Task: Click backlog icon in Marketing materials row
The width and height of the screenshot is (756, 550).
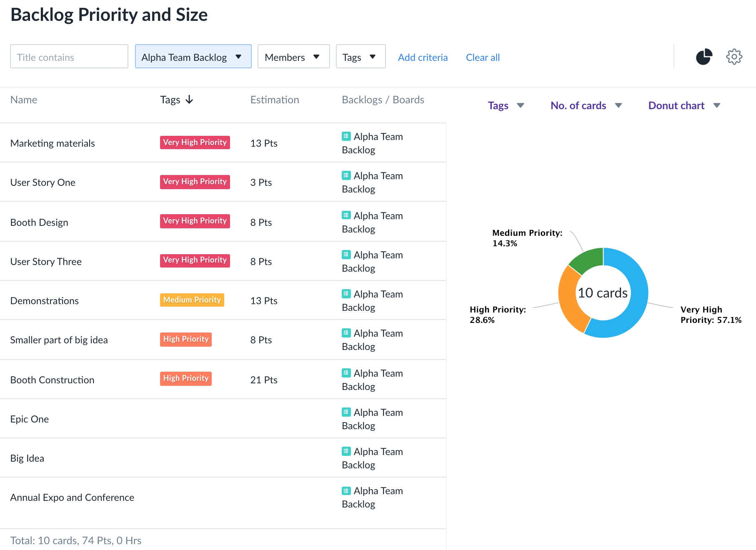Action: (346, 136)
